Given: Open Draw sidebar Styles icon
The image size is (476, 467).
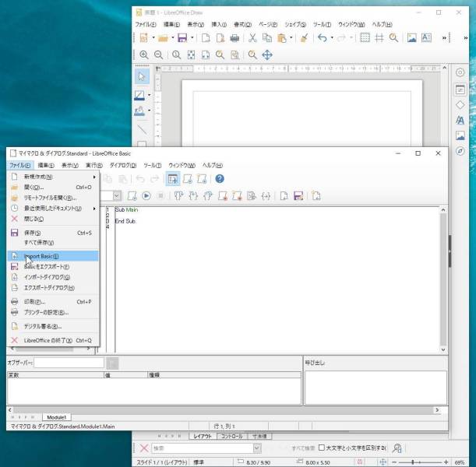Looking at the screenshot, I should (460, 121).
